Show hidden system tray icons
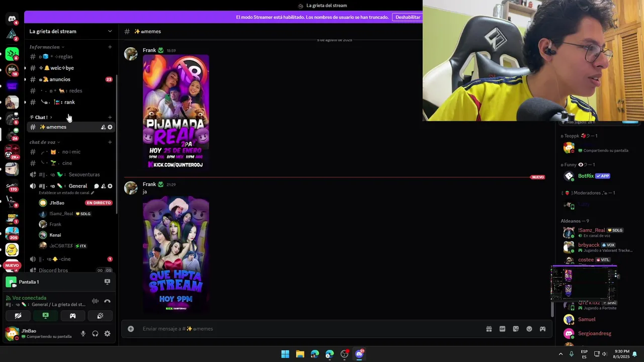644x362 pixels. (560, 354)
